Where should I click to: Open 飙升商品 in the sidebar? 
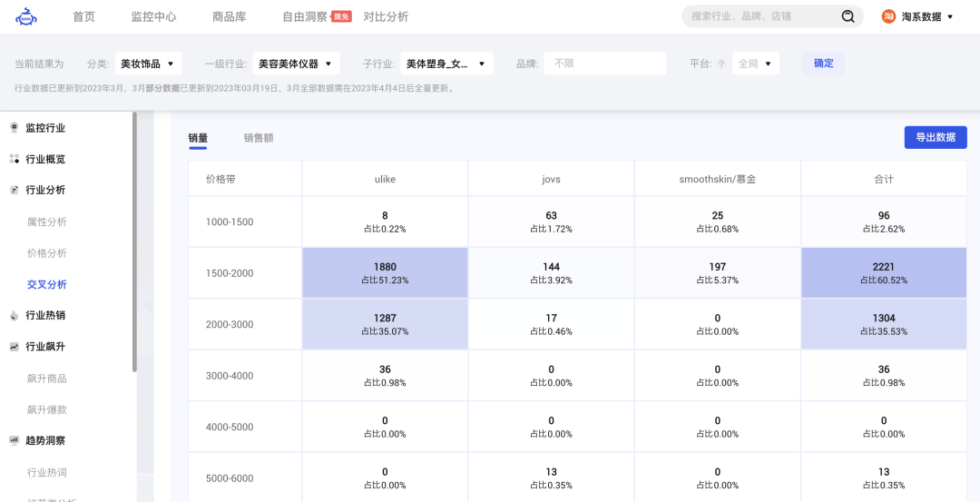coord(47,379)
